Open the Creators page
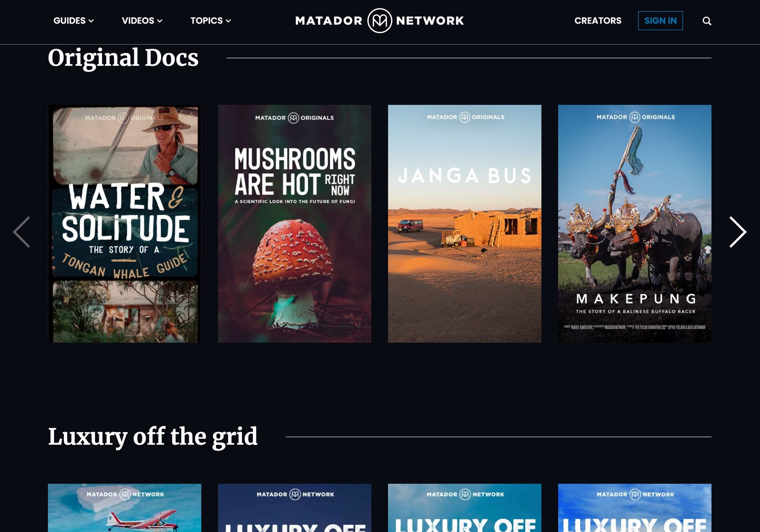760x532 pixels. [598, 21]
